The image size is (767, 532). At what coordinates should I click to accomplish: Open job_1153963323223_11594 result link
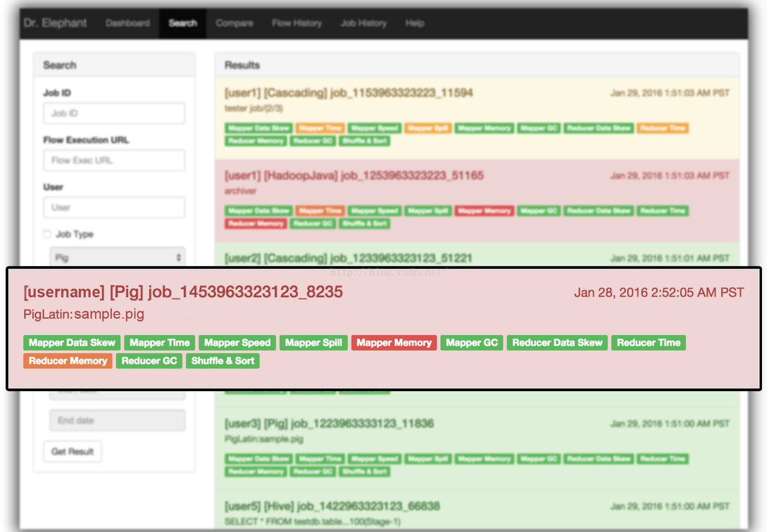coord(348,93)
